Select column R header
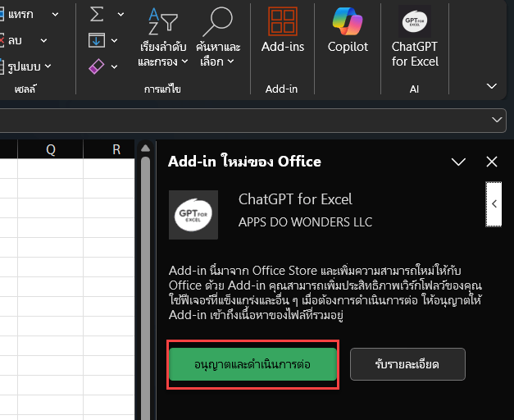Screen dimensions: 514x420 [x=109, y=149]
